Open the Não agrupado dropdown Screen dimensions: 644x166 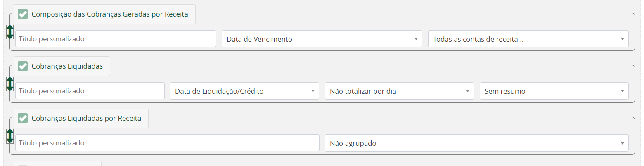pos(477,143)
